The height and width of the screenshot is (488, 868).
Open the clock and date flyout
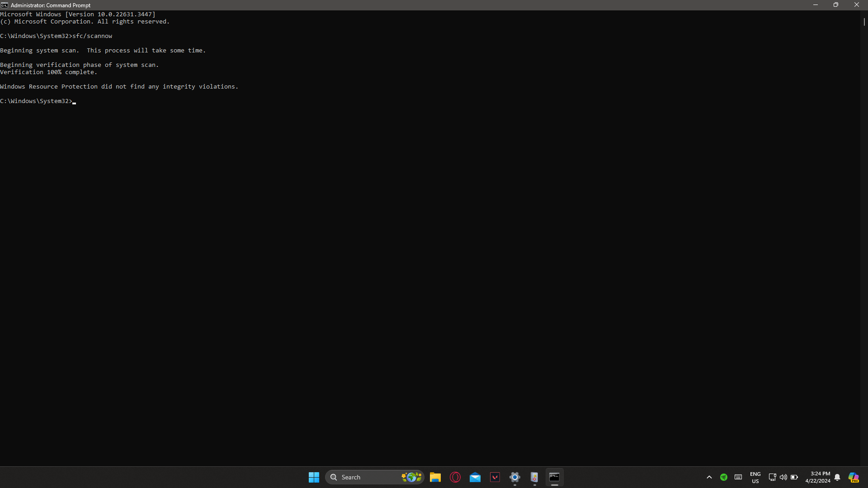click(x=817, y=477)
